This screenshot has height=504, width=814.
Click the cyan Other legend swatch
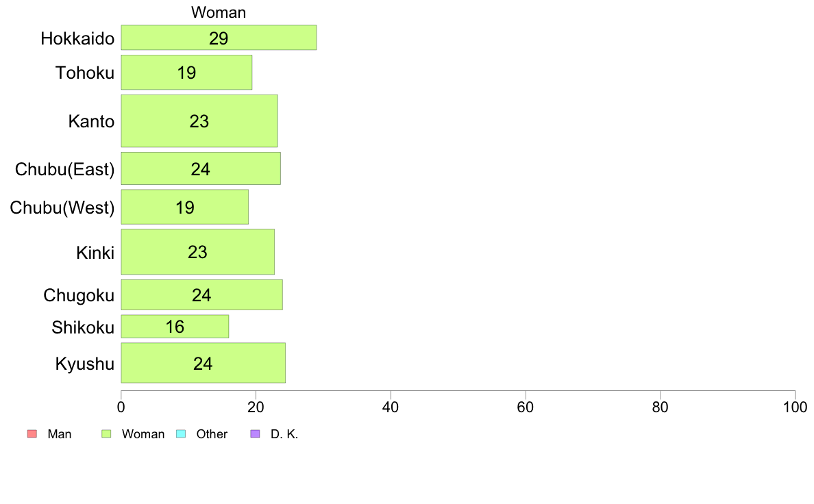pos(181,434)
